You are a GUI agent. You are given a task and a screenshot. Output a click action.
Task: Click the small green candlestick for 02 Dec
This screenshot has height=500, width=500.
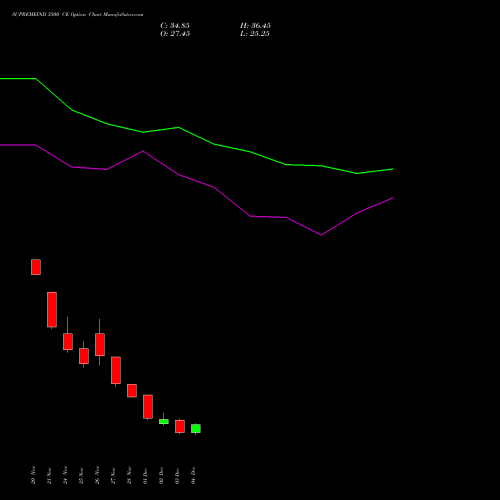[x=164, y=421]
